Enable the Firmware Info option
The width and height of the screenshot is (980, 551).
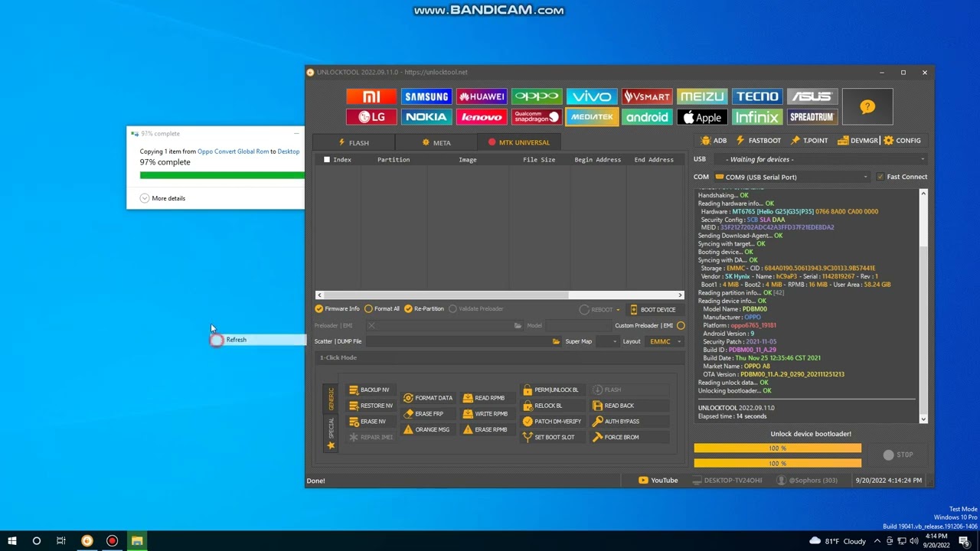tap(337, 309)
